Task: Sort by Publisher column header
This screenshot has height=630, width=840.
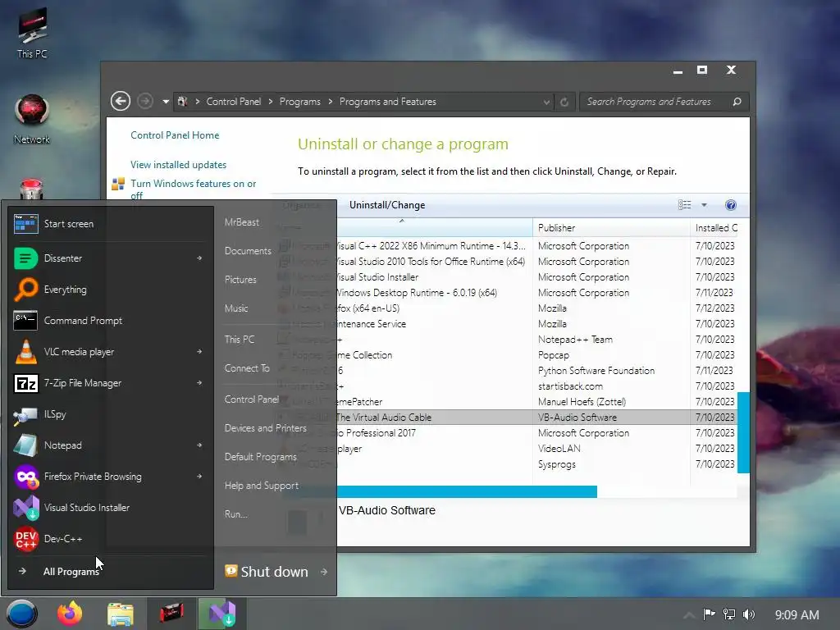Action: [611, 228]
